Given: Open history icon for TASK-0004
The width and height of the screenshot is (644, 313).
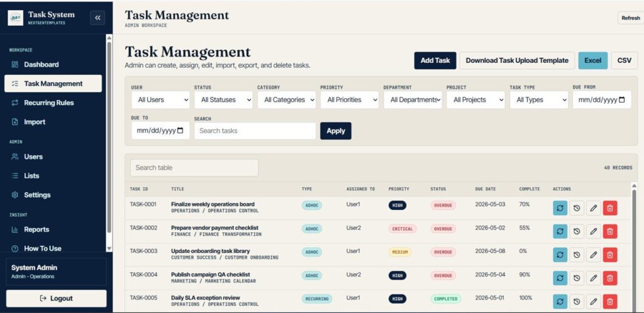Looking at the screenshot, I should click(x=577, y=278).
